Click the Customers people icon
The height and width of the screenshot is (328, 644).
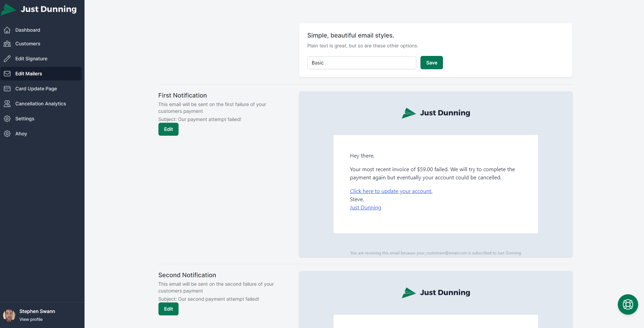coord(7,44)
